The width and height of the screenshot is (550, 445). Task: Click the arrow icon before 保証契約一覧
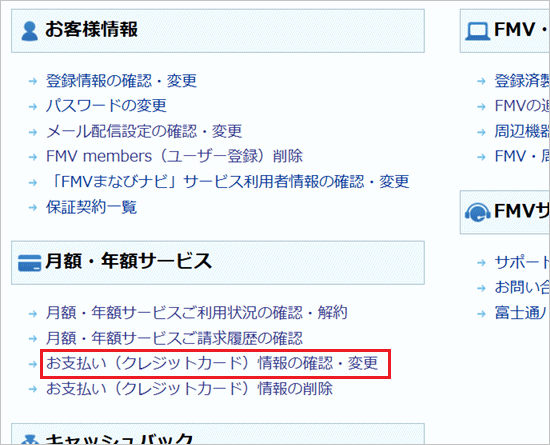33,208
